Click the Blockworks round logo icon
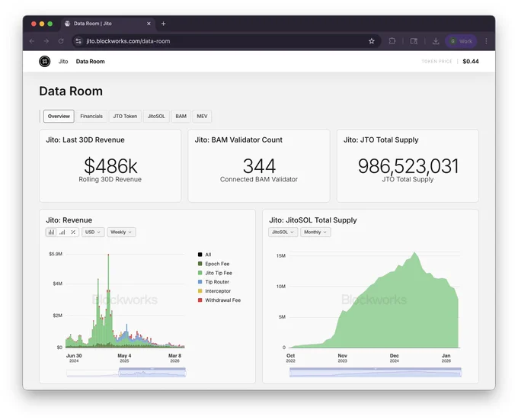 pyautogui.click(x=45, y=61)
